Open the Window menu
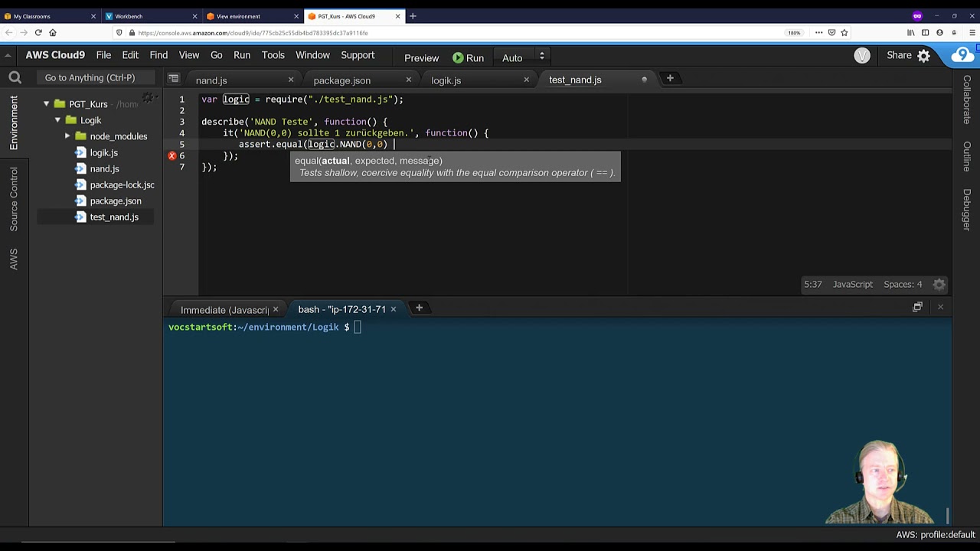The image size is (980, 551). point(312,55)
